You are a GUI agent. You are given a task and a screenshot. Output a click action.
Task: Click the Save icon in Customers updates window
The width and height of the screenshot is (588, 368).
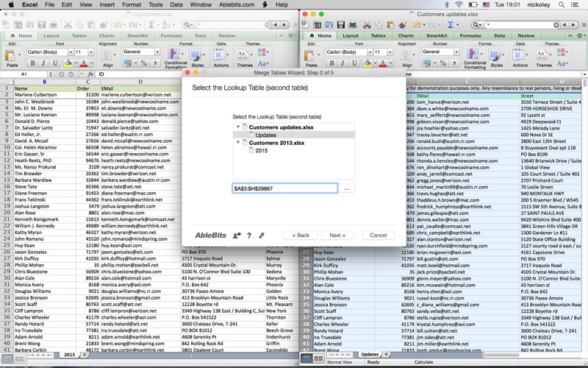341,25
